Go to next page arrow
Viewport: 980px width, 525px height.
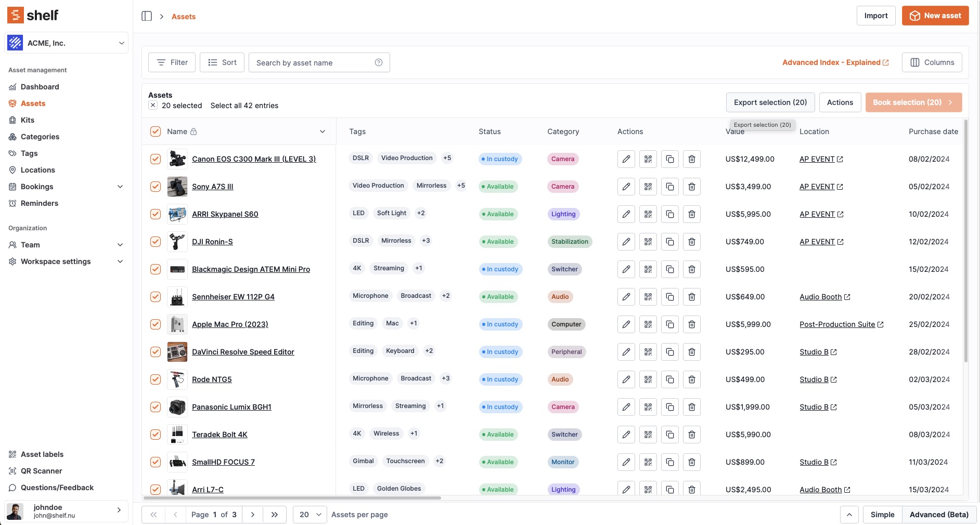click(x=253, y=515)
